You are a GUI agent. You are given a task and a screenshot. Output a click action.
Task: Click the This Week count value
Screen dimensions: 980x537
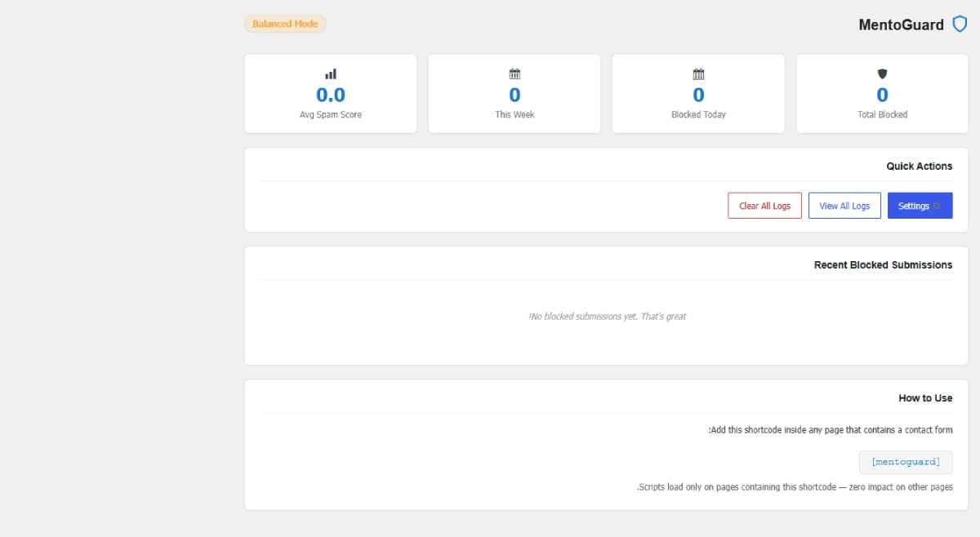click(x=514, y=95)
